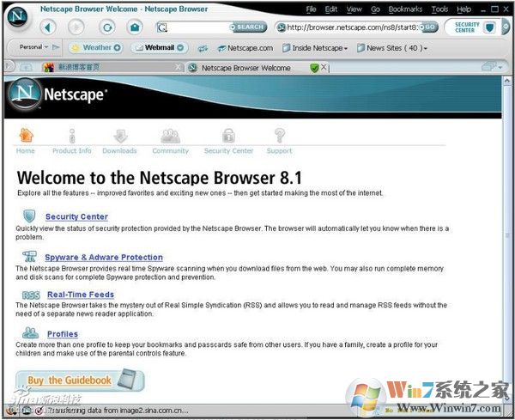
Task: Close the Netscape Browser Welcome tab
Action: (x=324, y=67)
